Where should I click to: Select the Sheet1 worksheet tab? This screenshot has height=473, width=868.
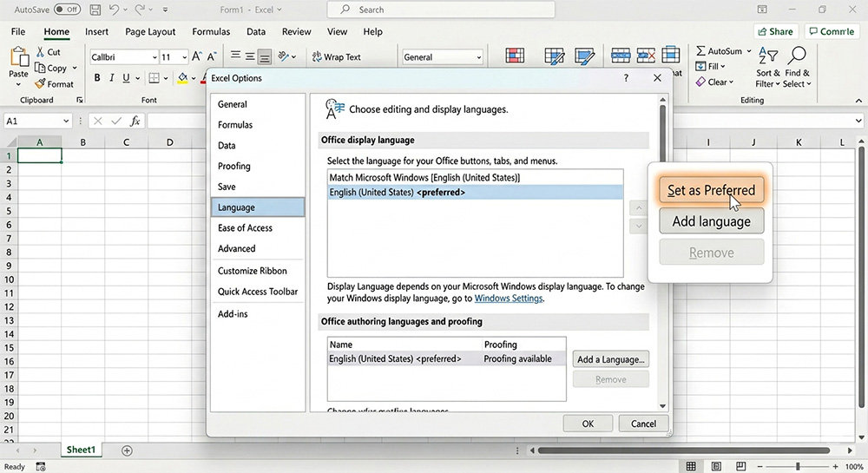pyautogui.click(x=81, y=450)
